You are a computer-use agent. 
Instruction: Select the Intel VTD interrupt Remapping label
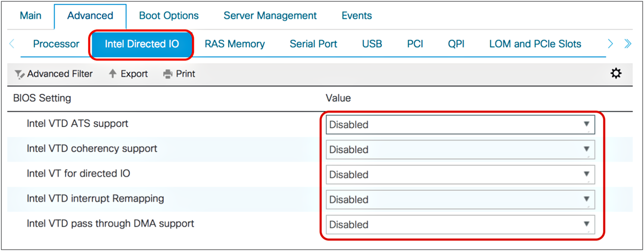[x=95, y=199]
